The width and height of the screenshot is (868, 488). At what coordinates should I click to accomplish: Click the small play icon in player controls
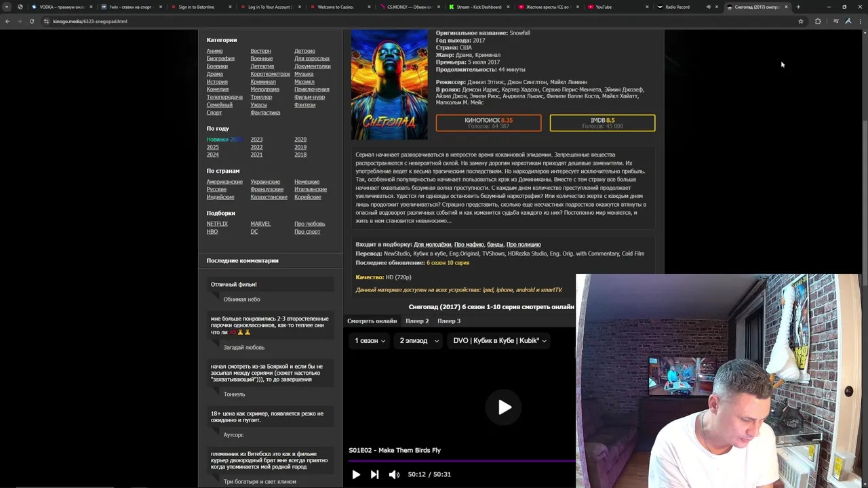(356, 474)
